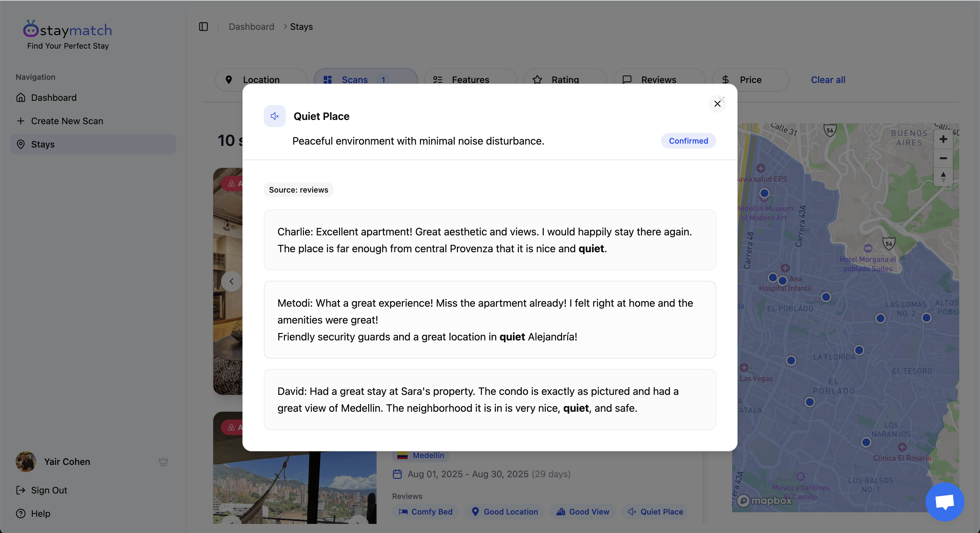980x533 pixels.
Task: Zoom in on the map
Action: [x=943, y=139]
